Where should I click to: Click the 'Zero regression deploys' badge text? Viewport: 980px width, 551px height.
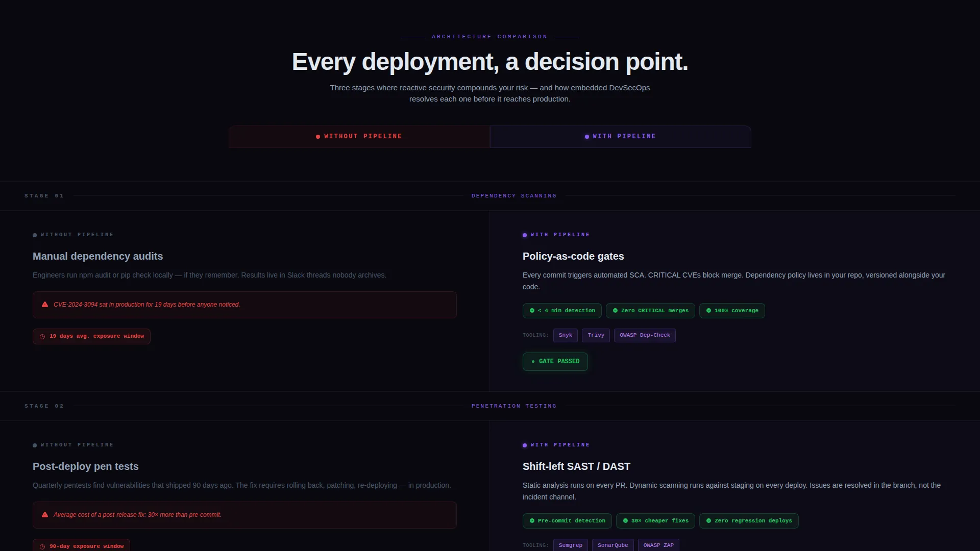(x=753, y=521)
